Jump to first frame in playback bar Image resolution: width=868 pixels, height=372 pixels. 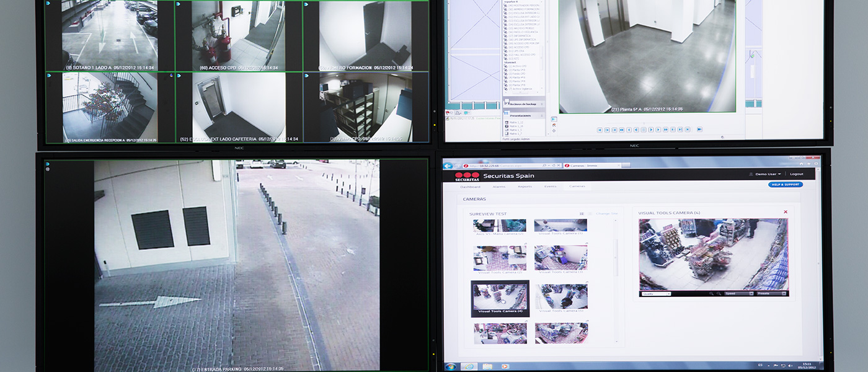coord(600,130)
